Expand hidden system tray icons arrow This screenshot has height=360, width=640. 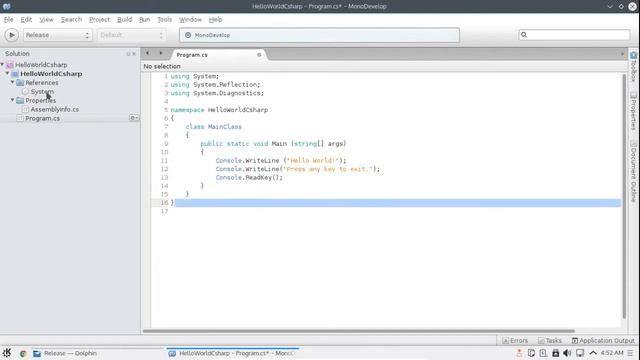coord(593,353)
